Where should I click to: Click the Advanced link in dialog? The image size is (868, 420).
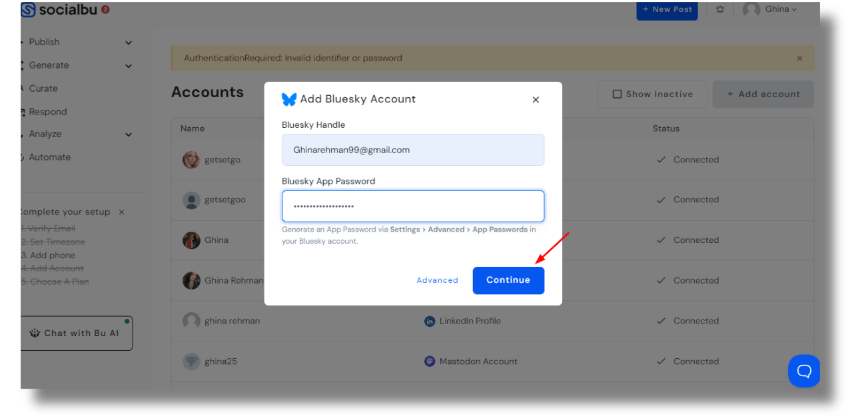(x=437, y=281)
